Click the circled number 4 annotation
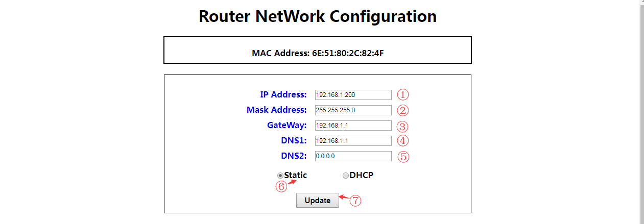The image size is (644, 224). click(403, 141)
